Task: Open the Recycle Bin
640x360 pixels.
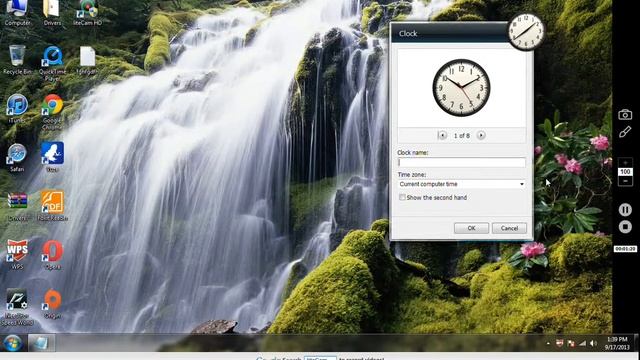Action: [17, 60]
